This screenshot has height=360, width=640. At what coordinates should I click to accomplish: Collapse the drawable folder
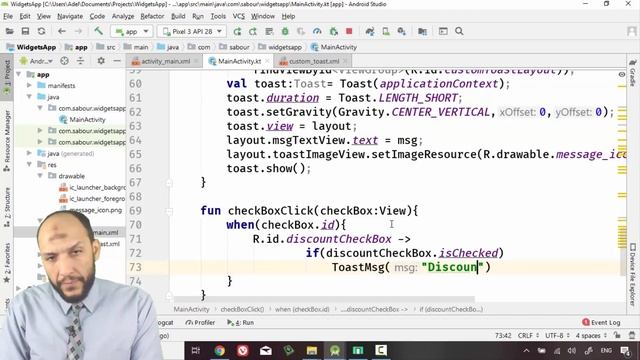click(x=40, y=176)
